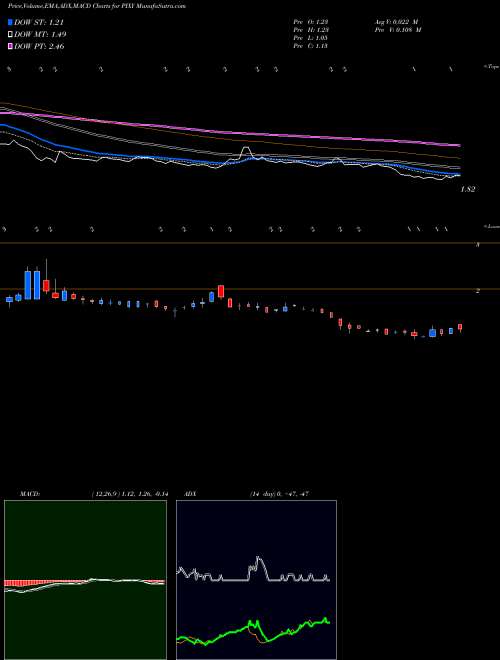
Task: Click the '3' axis label on candlestick chart
Action: 478,245
